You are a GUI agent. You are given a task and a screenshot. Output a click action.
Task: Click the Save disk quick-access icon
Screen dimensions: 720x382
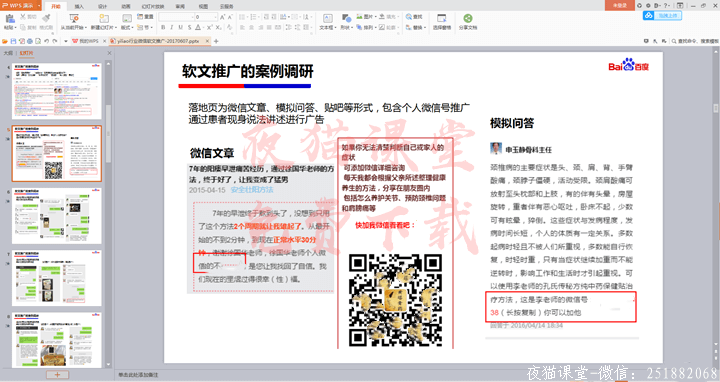point(13,41)
